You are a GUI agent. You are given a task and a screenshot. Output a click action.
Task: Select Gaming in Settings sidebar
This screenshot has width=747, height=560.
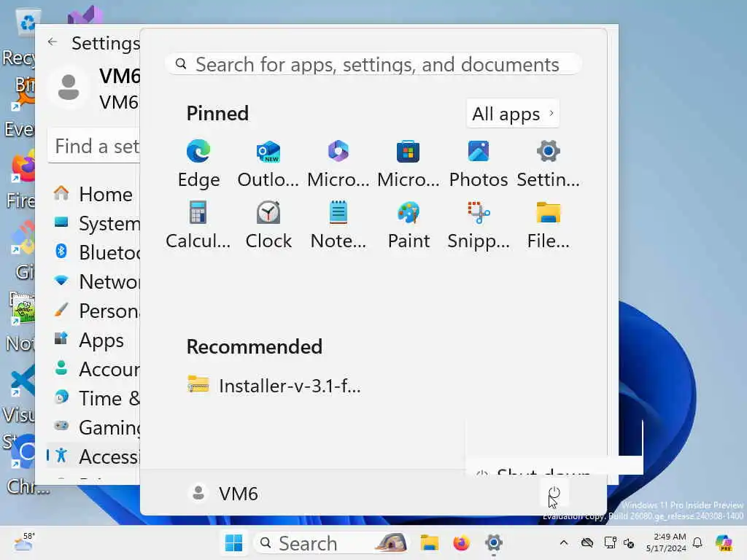(x=93, y=427)
